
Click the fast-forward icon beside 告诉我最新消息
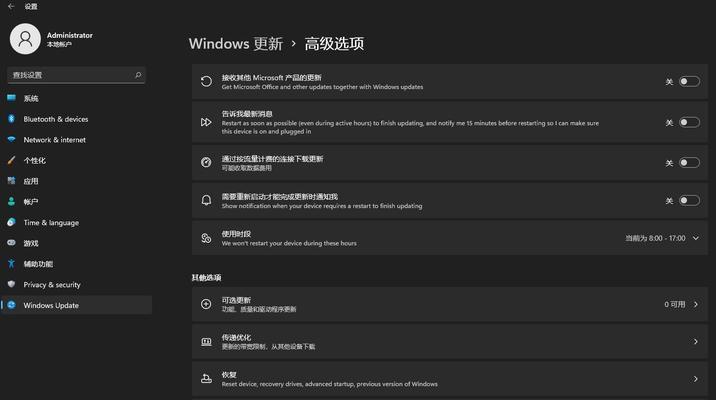[206, 122]
